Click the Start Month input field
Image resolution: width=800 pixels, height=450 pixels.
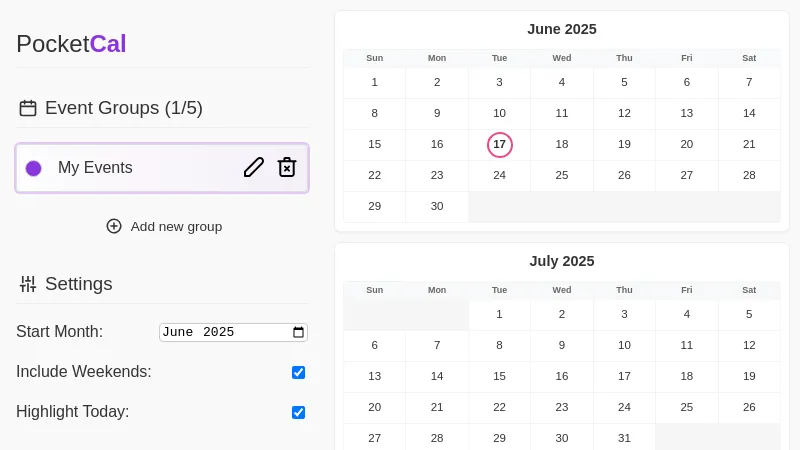pos(220,332)
